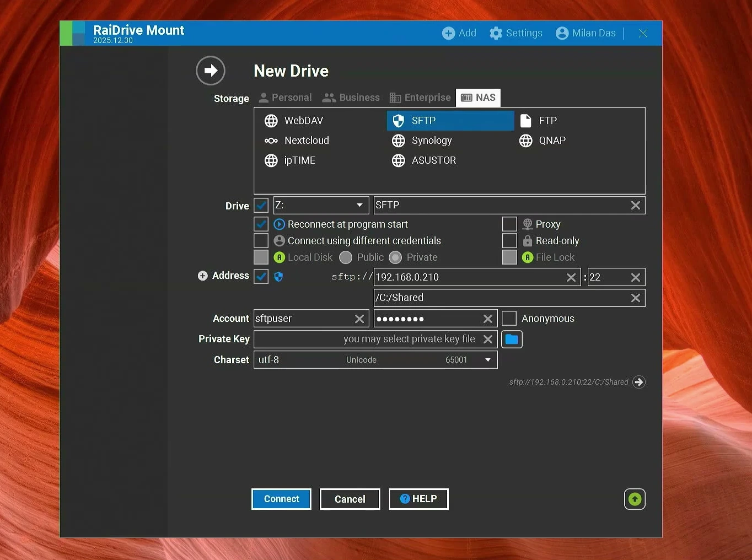This screenshot has width=752, height=560.
Task: Select the NAS storage tab
Action: tap(478, 98)
